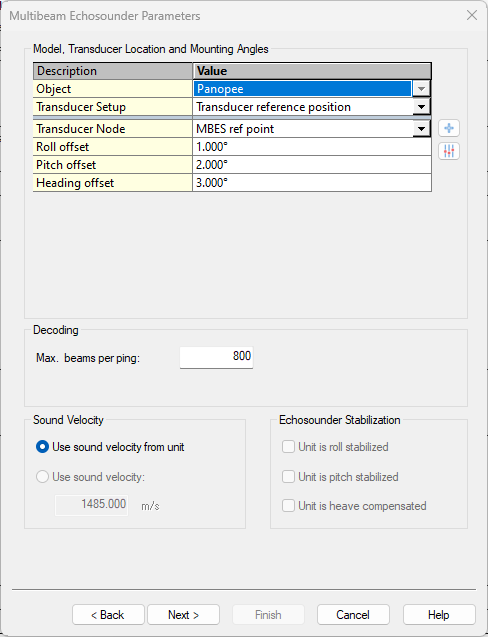This screenshot has width=488, height=637.
Task: Cancel the echosounder setup wizard
Action: point(353,615)
